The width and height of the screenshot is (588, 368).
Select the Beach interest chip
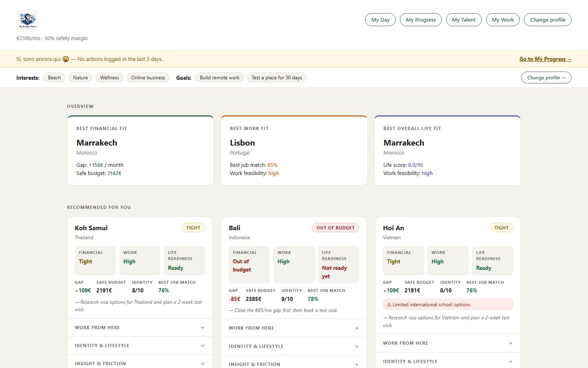(x=54, y=78)
